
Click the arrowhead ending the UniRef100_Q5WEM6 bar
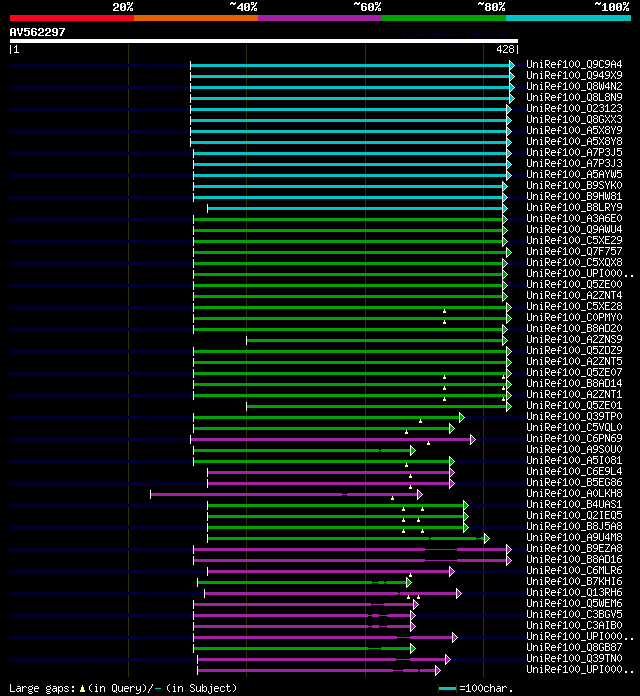pyautogui.click(x=416, y=605)
